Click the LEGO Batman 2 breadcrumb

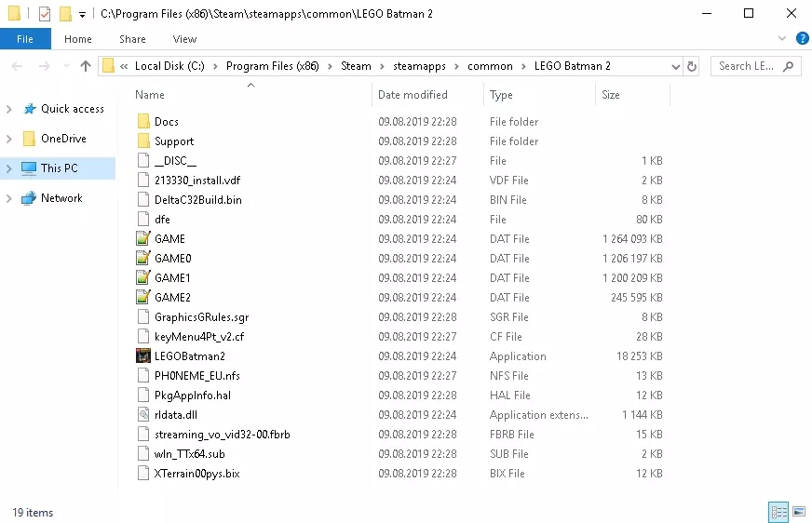click(x=573, y=66)
